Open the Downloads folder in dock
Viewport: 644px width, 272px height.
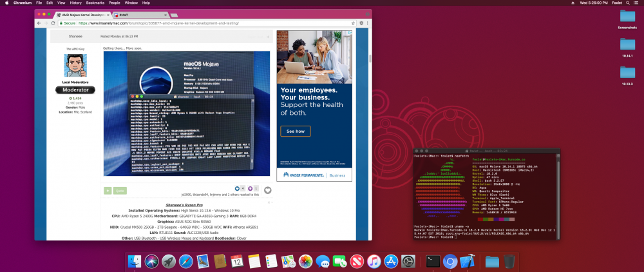(492, 261)
